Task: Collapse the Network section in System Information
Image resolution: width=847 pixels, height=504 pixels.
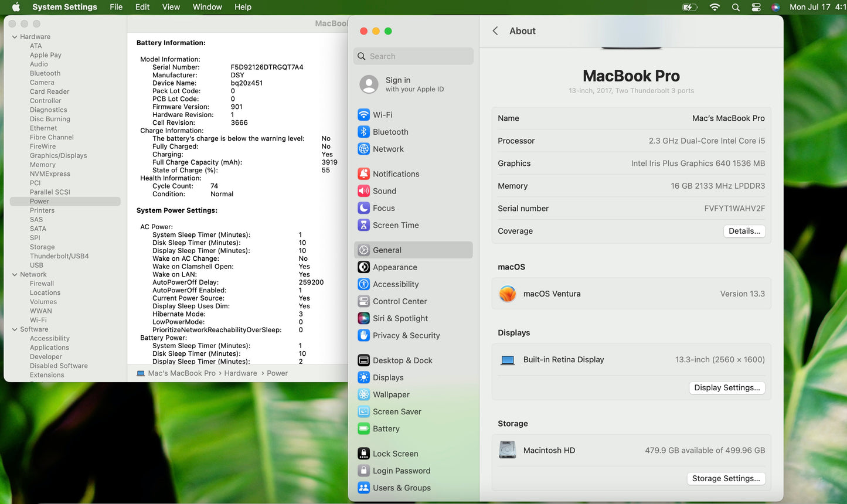Action: (15, 274)
